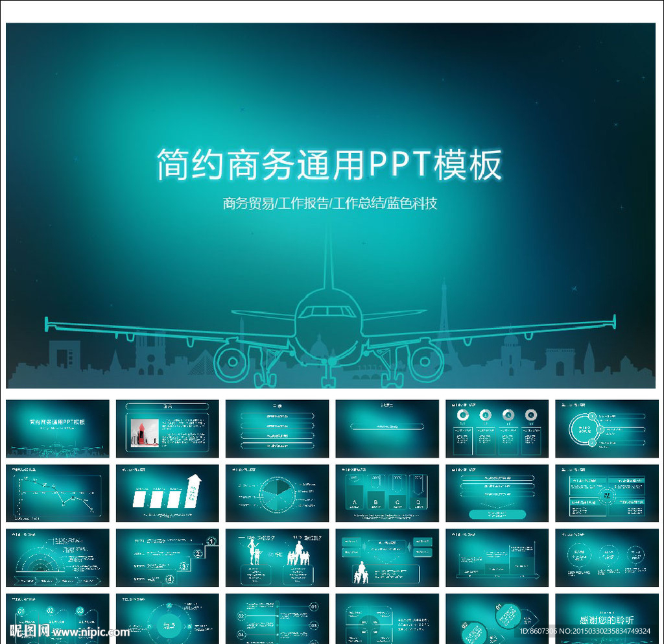Open the thumbnail with ring and three branches
Image resolution: width=664 pixels, height=644 pixels.
[607, 429]
